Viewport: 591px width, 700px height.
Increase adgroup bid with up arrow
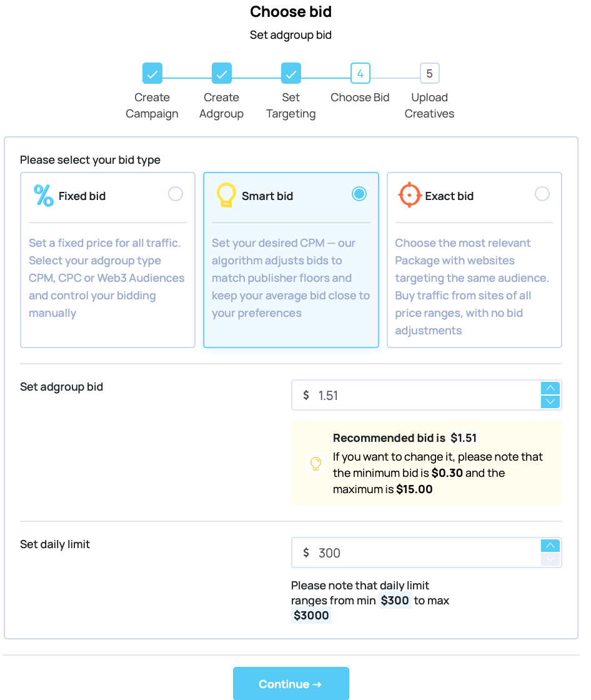(x=550, y=388)
